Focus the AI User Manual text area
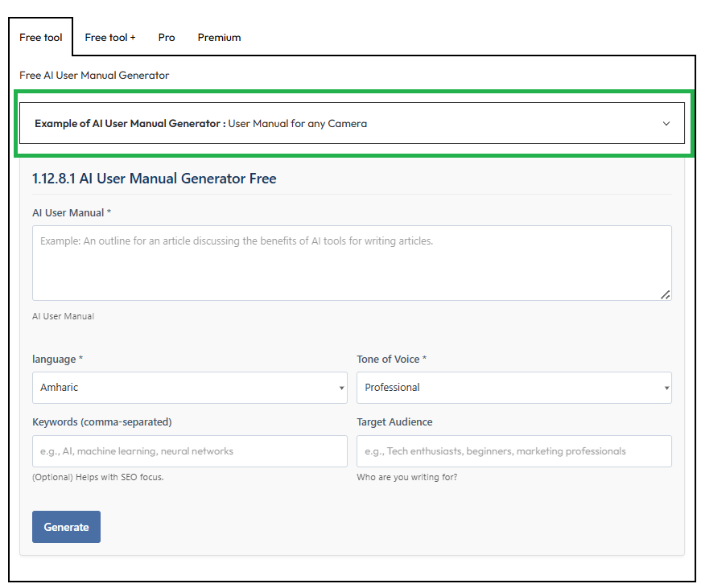This screenshot has width=705, height=588. click(x=352, y=262)
